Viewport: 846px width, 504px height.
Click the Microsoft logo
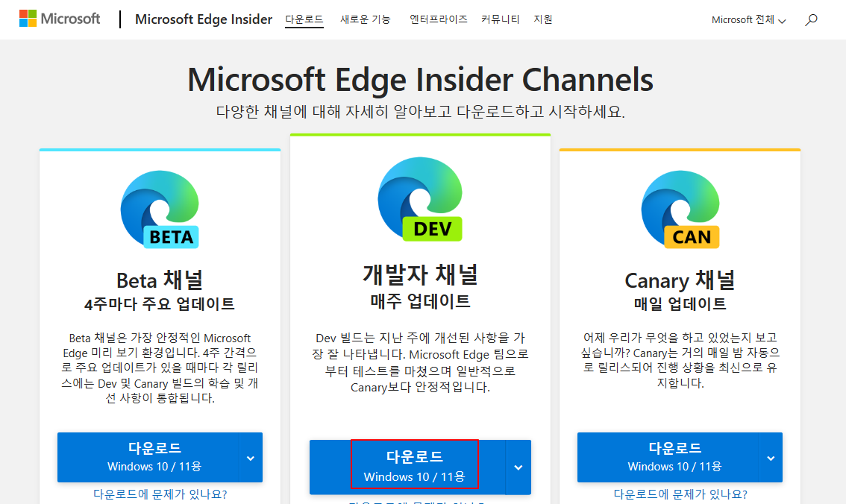pos(60,19)
